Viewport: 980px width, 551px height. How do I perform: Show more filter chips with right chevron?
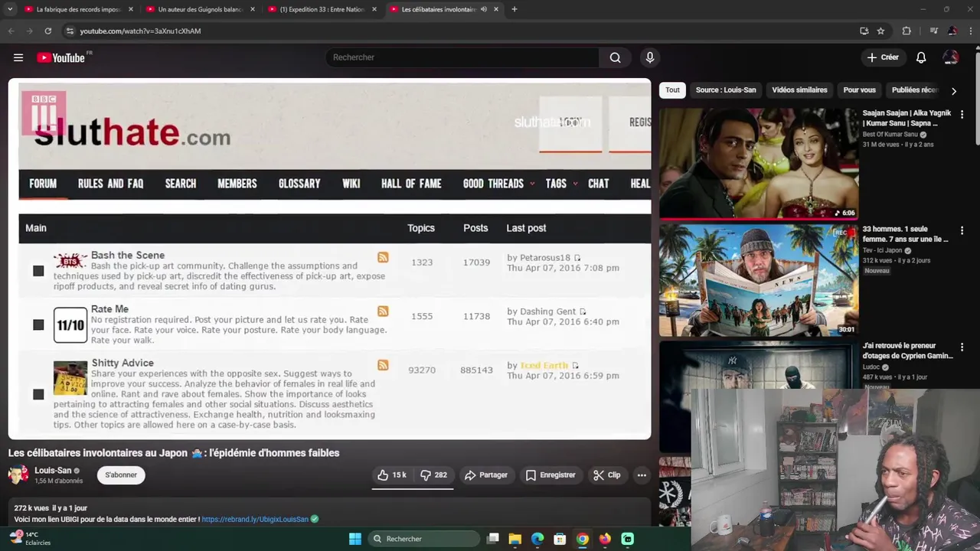pos(953,90)
